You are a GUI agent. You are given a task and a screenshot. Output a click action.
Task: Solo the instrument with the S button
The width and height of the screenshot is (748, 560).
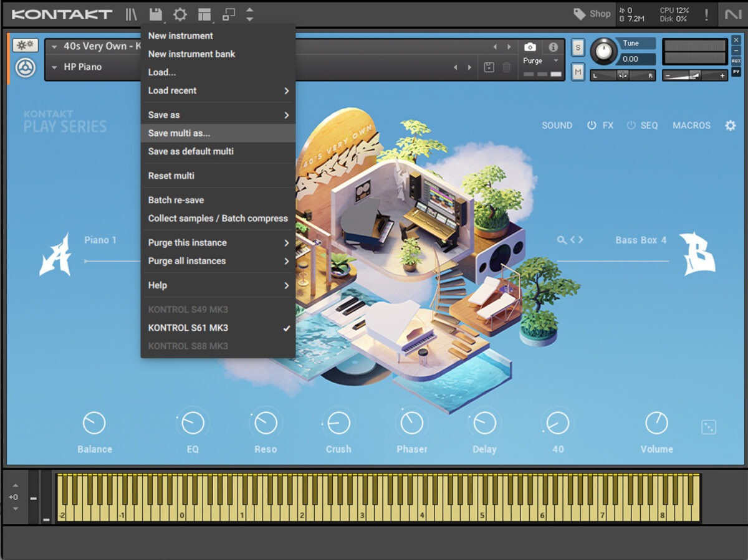point(578,48)
